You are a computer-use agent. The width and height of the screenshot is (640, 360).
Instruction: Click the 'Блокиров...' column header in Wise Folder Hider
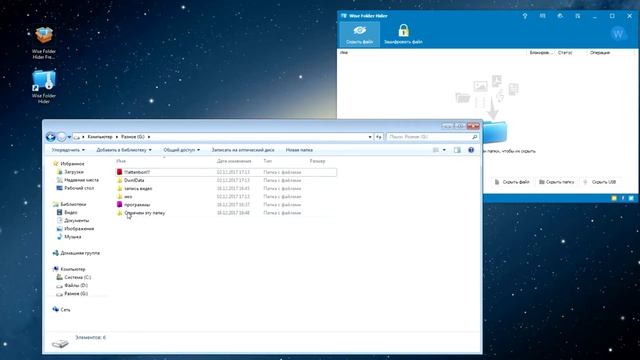(x=541, y=53)
